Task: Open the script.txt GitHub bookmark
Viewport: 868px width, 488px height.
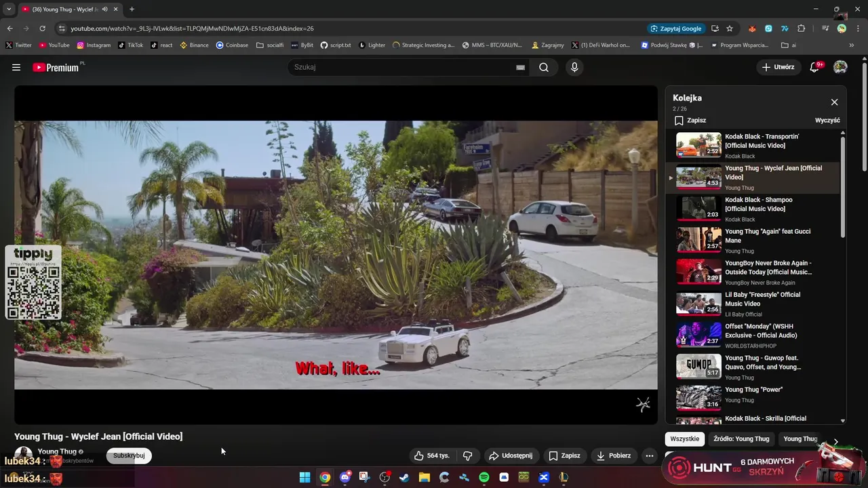Action: [336, 45]
